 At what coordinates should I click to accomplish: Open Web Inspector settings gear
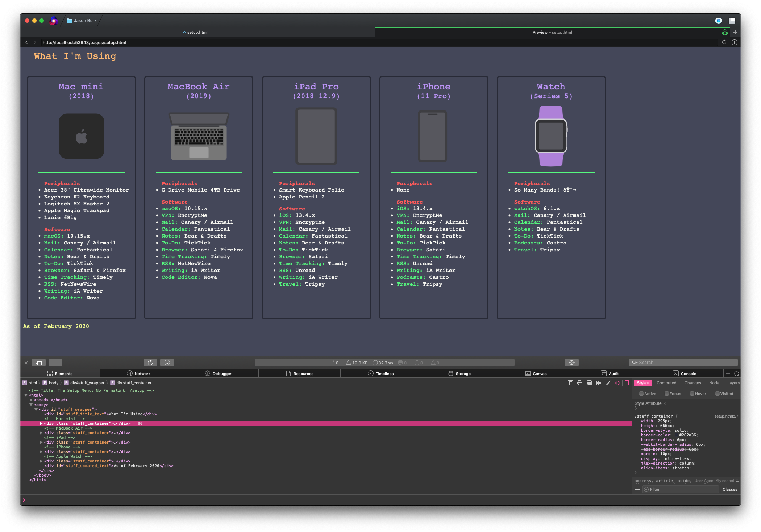coord(736,374)
